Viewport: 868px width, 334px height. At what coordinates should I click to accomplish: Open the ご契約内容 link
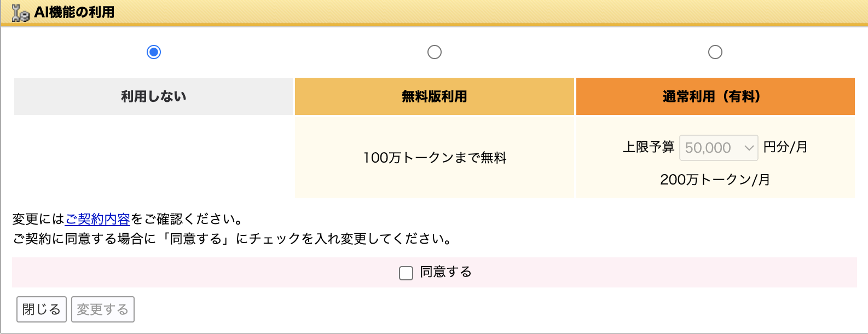98,219
